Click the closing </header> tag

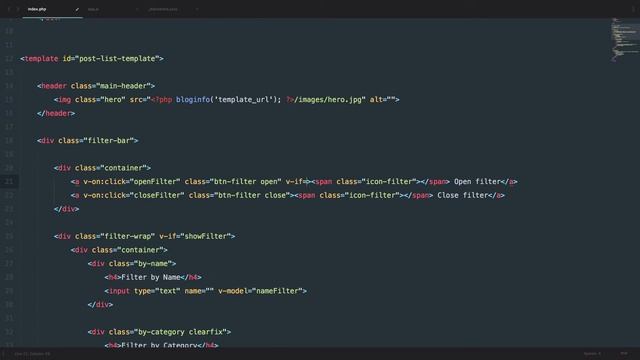56,113
